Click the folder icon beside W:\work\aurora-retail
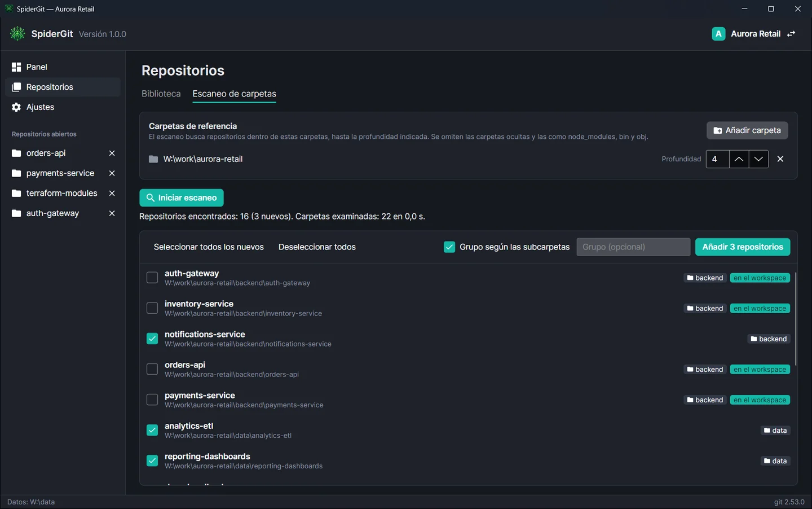 pos(153,159)
